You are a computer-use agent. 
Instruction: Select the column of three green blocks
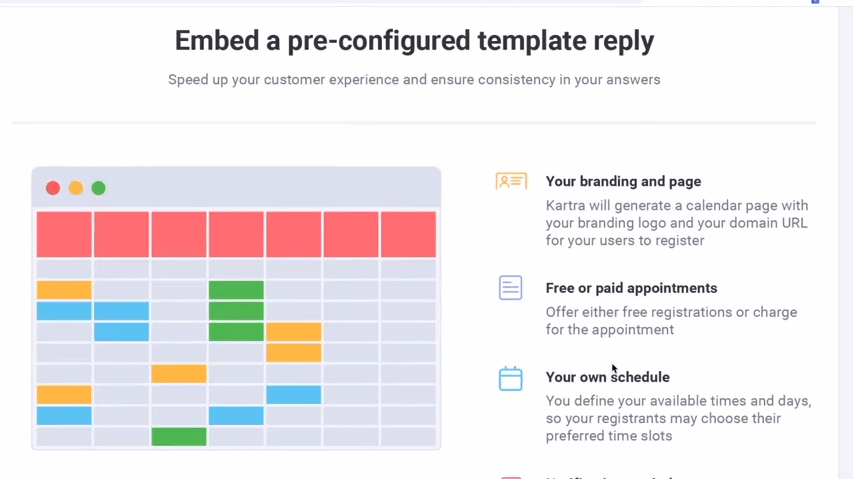pyautogui.click(x=236, y=311)
